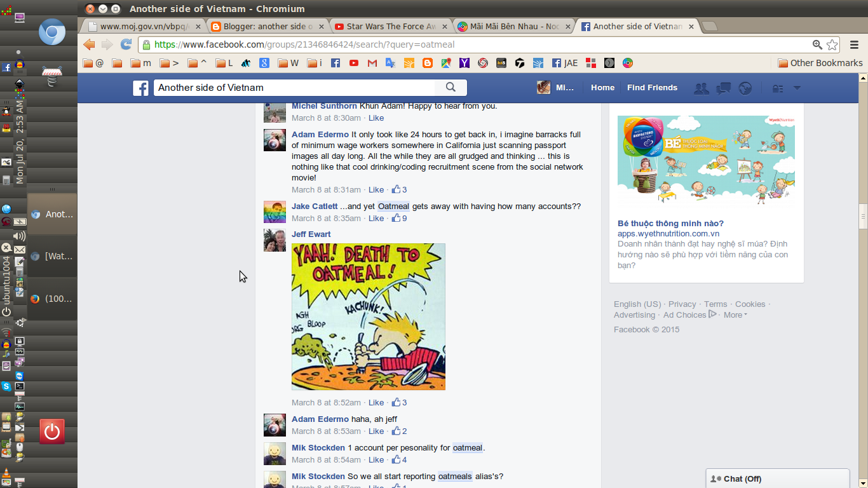868x488 pixels.
Task: Click Find Friends in Facebook header
Action: point(652,88)
